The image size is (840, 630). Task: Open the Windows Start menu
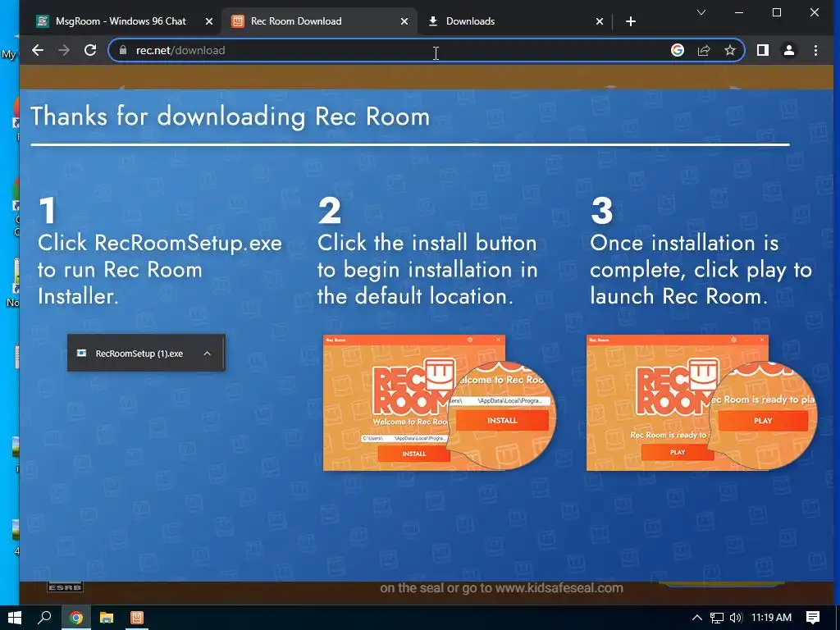tap(15, 618)
